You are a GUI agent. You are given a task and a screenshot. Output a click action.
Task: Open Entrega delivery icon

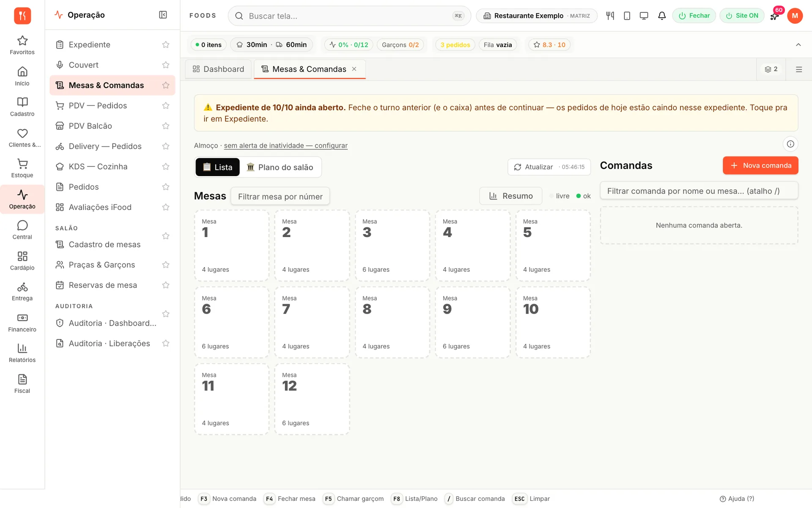pos(22,292)
